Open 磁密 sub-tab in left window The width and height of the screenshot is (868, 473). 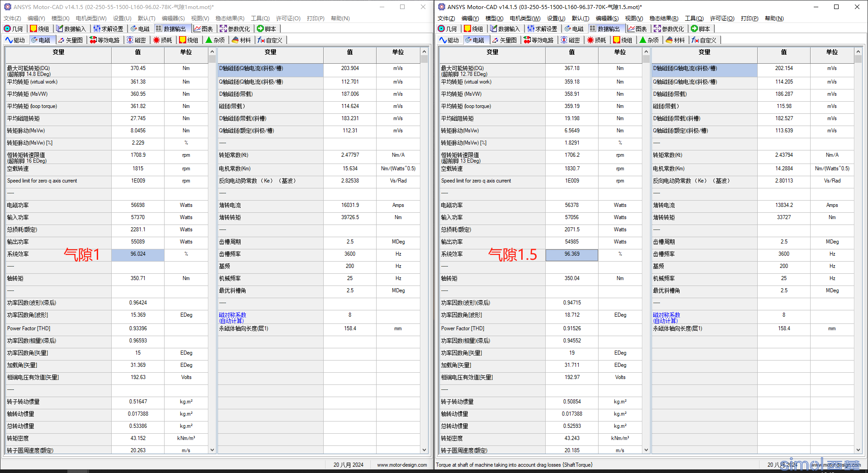tap(137, 40)
